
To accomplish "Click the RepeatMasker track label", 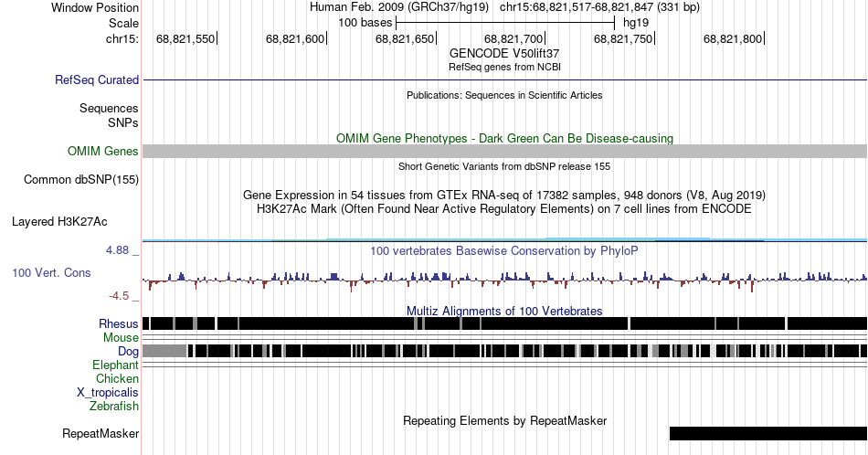I will click(101, 433).
